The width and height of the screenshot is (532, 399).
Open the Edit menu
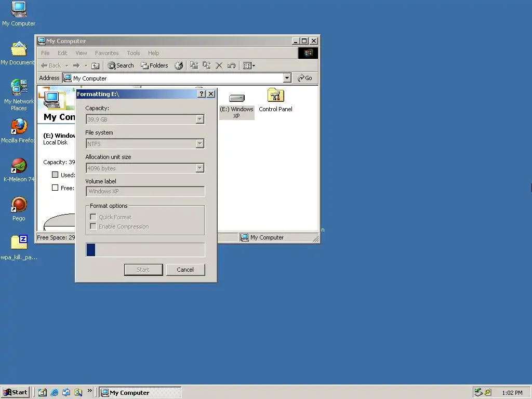click(62, 53)
